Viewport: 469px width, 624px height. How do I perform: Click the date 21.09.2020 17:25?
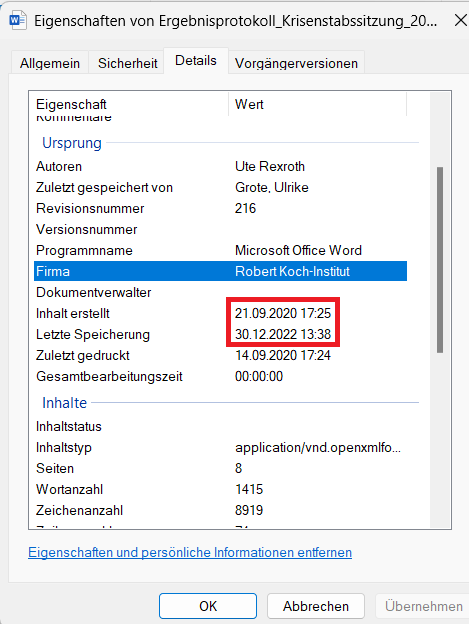pyautogui.click(x=283, y=314)
